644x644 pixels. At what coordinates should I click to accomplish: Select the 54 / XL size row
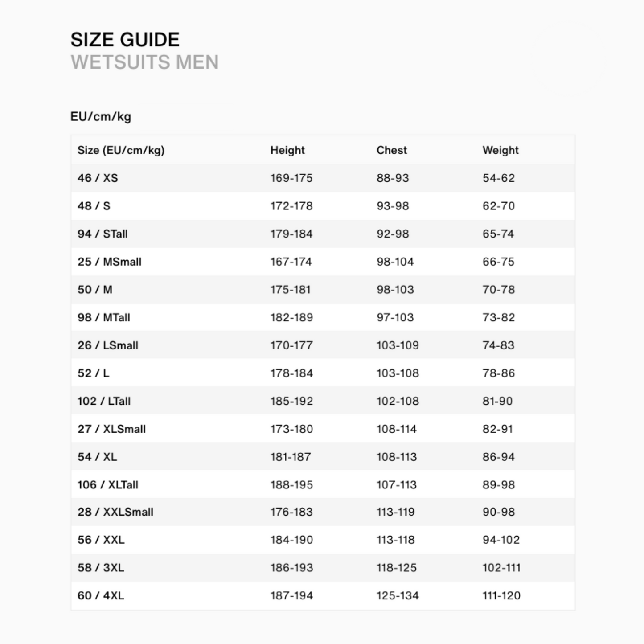click(x=97, y=457)
